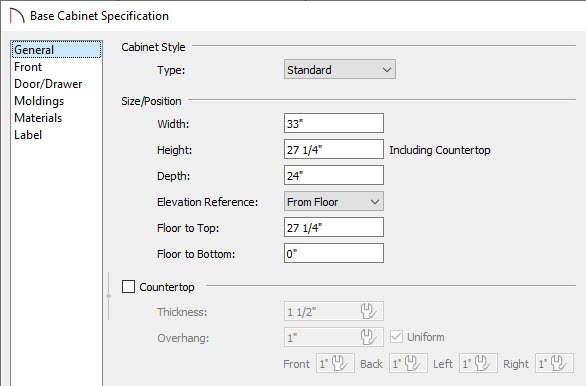Image resolution: width=586 pixels, height=386 pixels.
Task: Select the General panel
Action: click(x=56, y=50)
